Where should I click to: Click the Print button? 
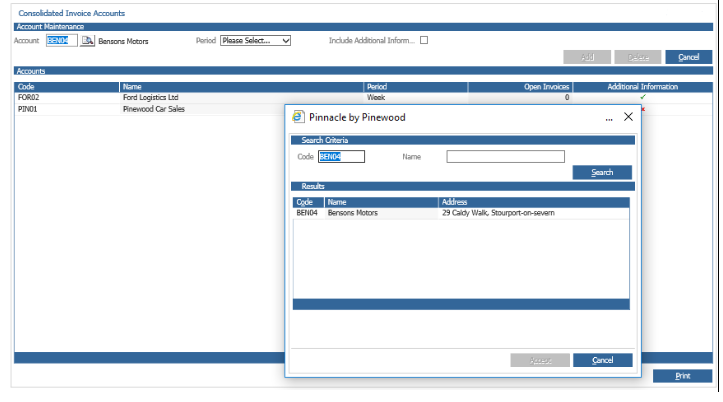click(682, 376)
